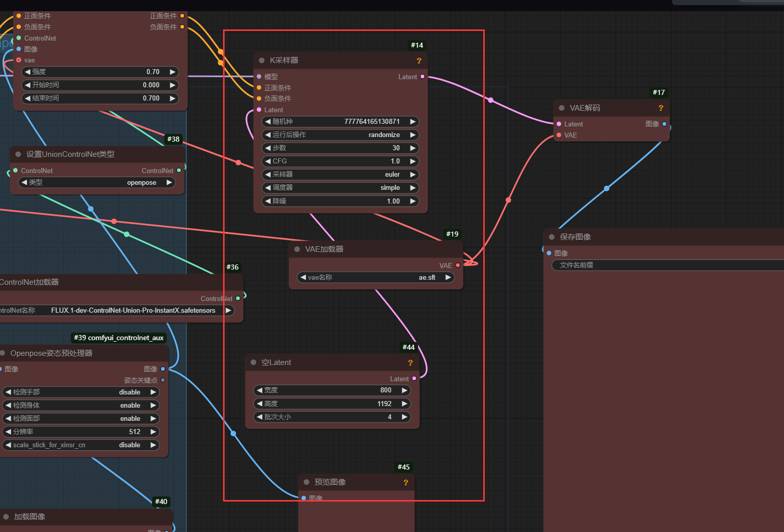The height and width of the screenshot is (532, 784).
Task: Collapse the 设置UnionControlNet类型 node via title dot
Action: [x=18, y=154]
